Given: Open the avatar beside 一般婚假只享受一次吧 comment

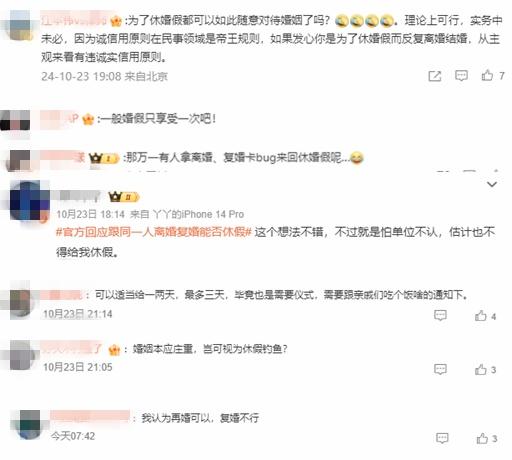Looking at the screenshot, I should click(15, 121).
